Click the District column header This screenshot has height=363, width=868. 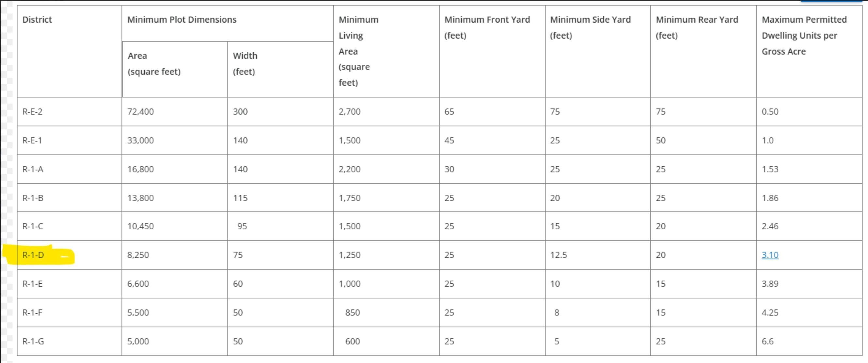pos(37,20)
